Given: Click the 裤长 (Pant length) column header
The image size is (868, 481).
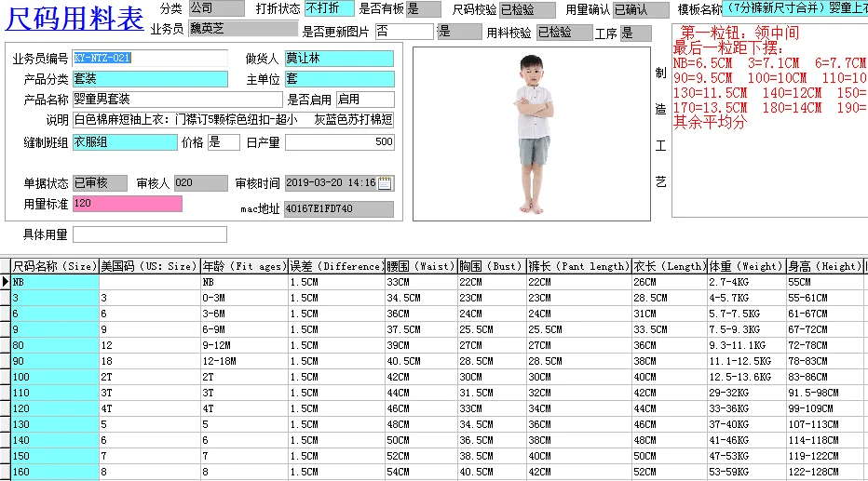Looking at the screenshot, I should tap(579, 266).
